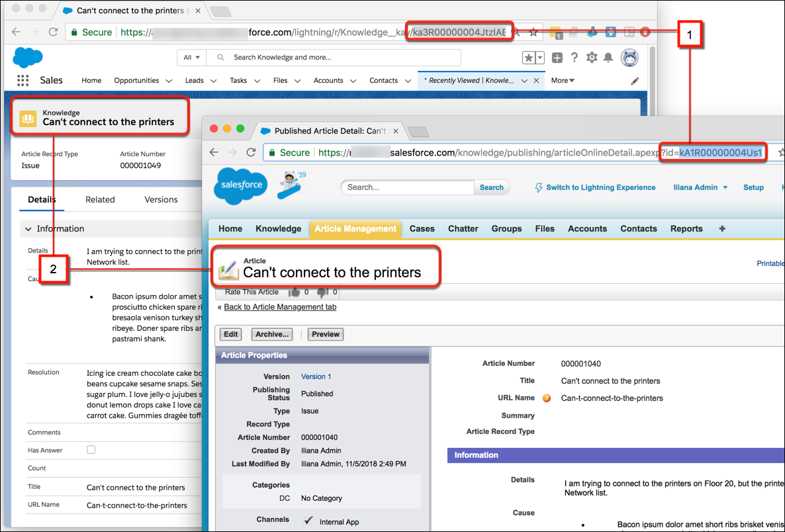Reload the Published Article Detail page
Screen dimensions: 785x532
click(x=251, y=152)
